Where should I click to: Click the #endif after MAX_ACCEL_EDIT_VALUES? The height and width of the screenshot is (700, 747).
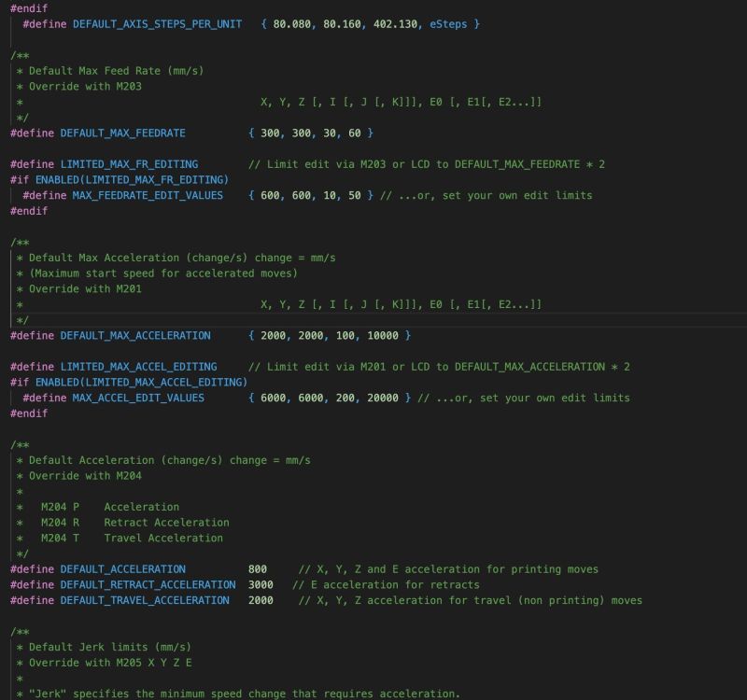(x=29, y=413)
